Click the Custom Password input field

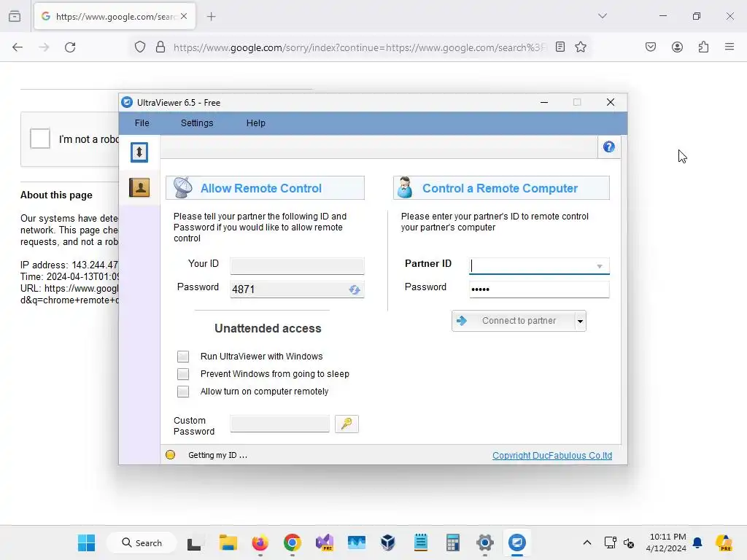click(279, 424)
